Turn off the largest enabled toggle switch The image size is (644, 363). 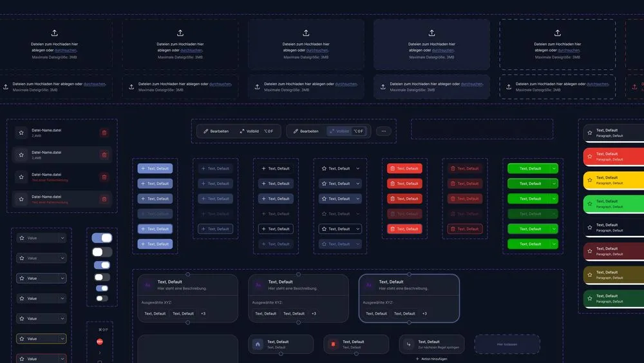[x=102, y=238]
